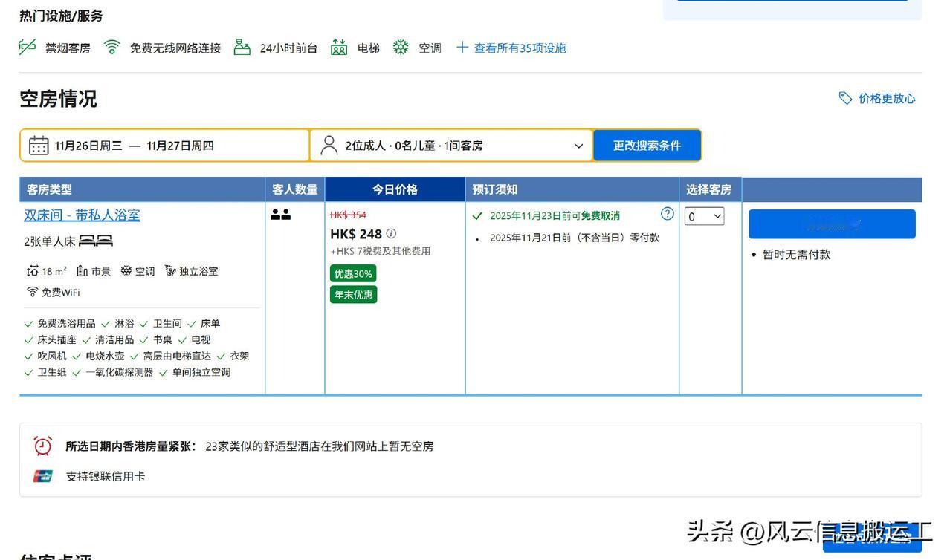Click the plus icon beside 查看所有35项设施
Viewport: 950px width, 560px height.
(x=462, y=48)
